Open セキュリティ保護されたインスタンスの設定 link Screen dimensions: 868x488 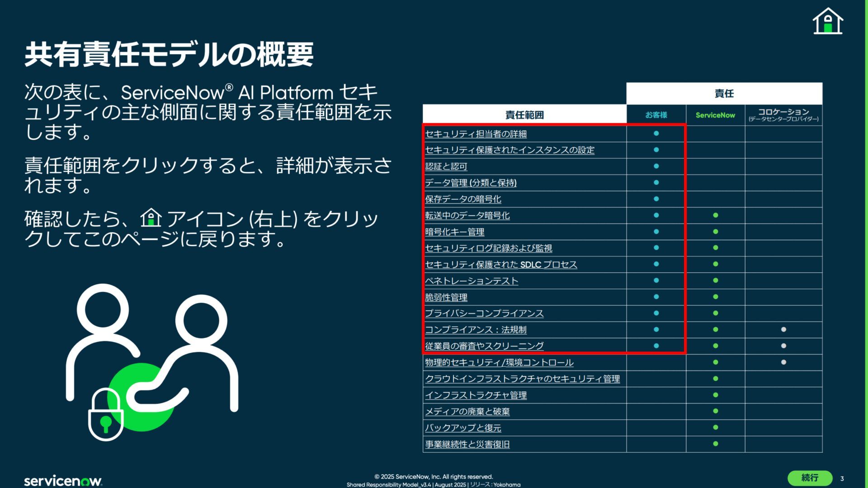coord(509,150)
